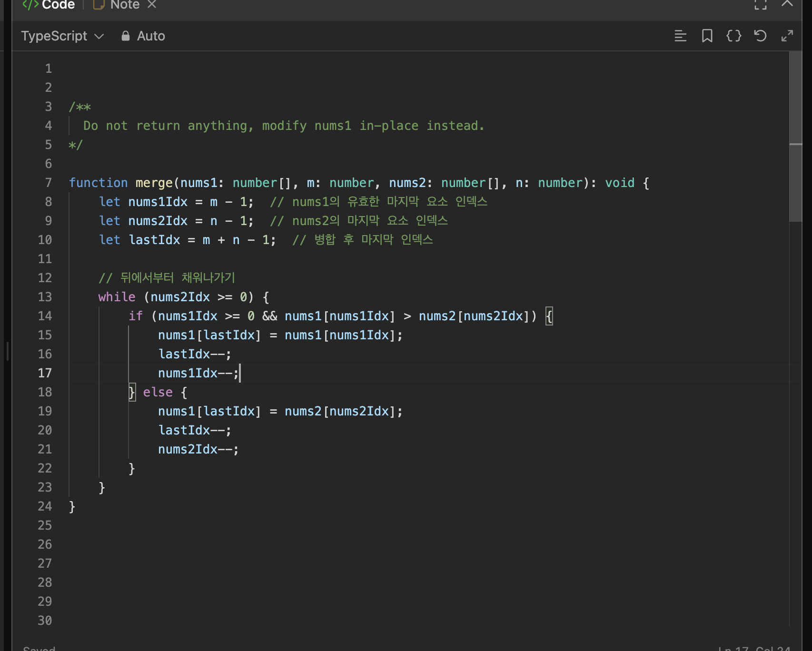812x651 pixels.
Task: Click the "merge" function name
Action: click(x=154, y=183)
